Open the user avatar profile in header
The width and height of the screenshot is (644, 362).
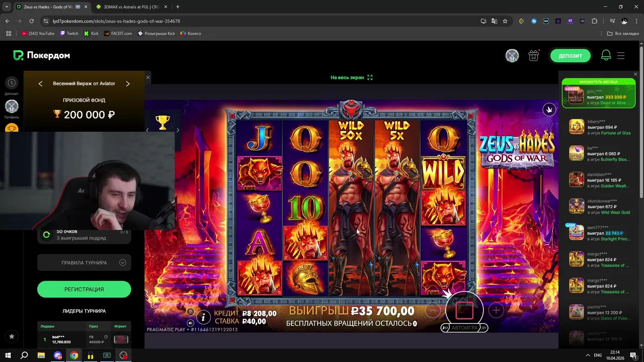(512, 56)
